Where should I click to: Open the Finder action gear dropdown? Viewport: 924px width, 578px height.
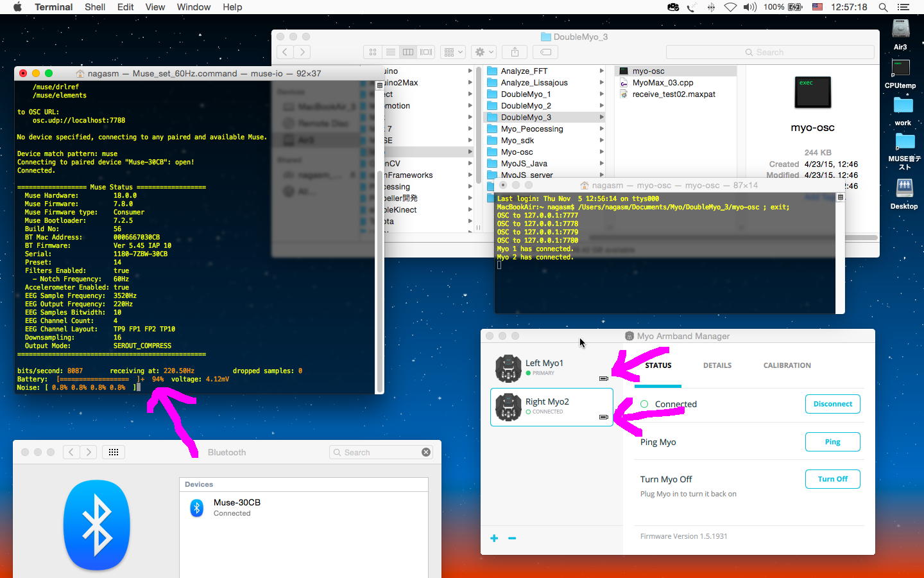[484, 52]
